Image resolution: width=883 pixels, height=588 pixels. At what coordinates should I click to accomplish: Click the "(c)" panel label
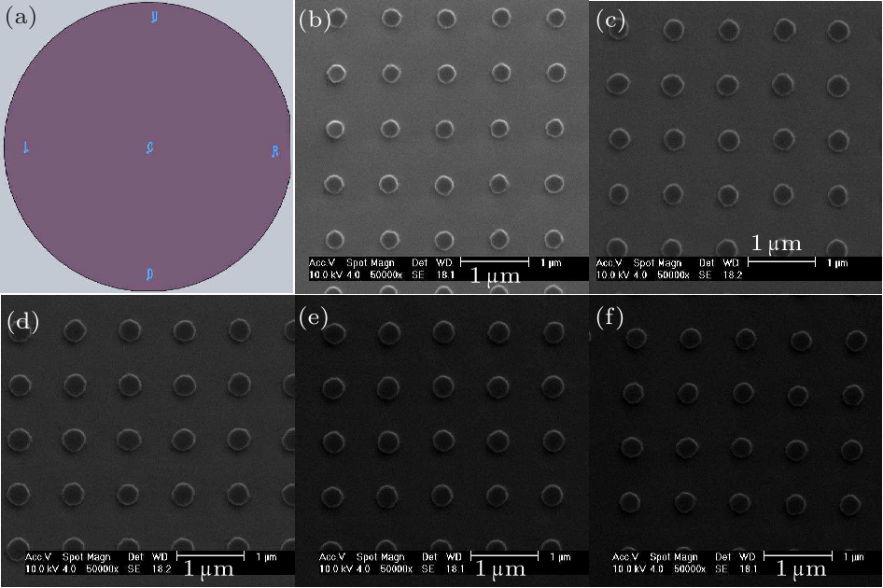point(610,21)
